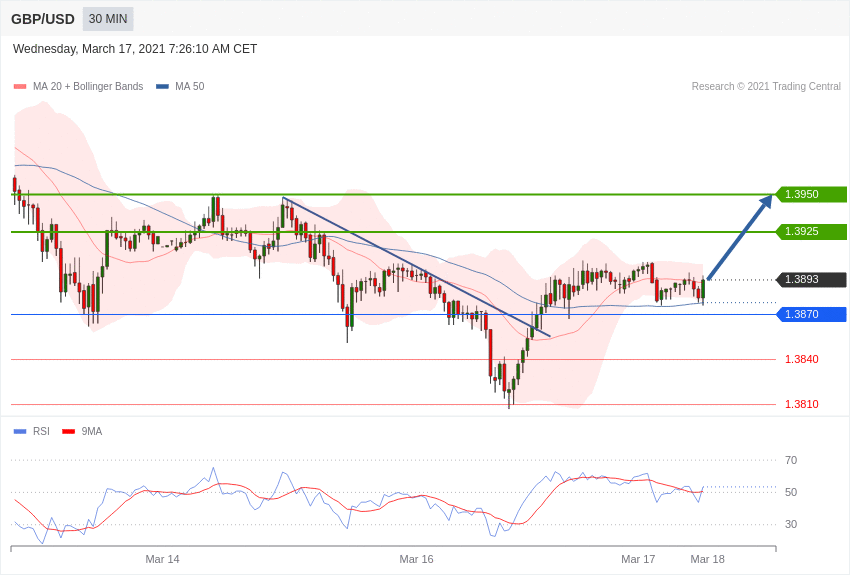Click the RSI 30 level value
Image resolution: width=850 pixels, height=576 pixels.
791,525
